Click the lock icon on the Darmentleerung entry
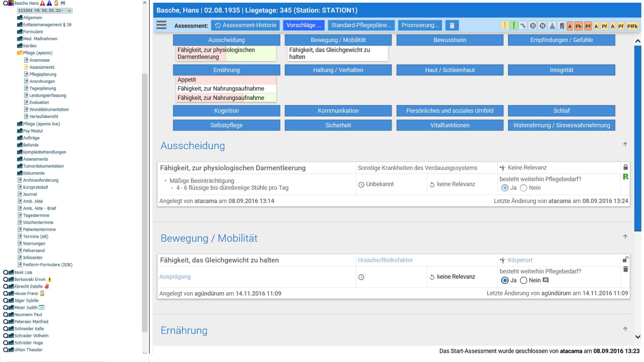Screen dimensions: 644x362 [x=626, y=167]
